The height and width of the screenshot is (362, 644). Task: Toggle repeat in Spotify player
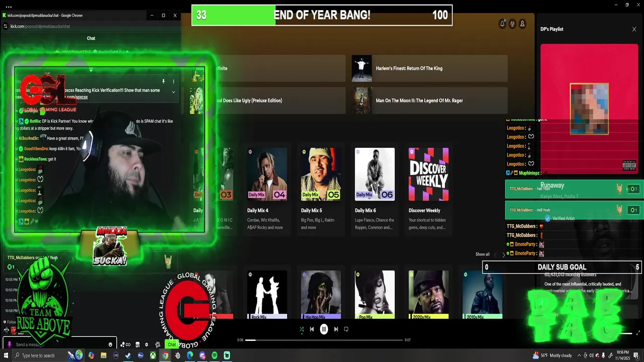click(346, 329)
